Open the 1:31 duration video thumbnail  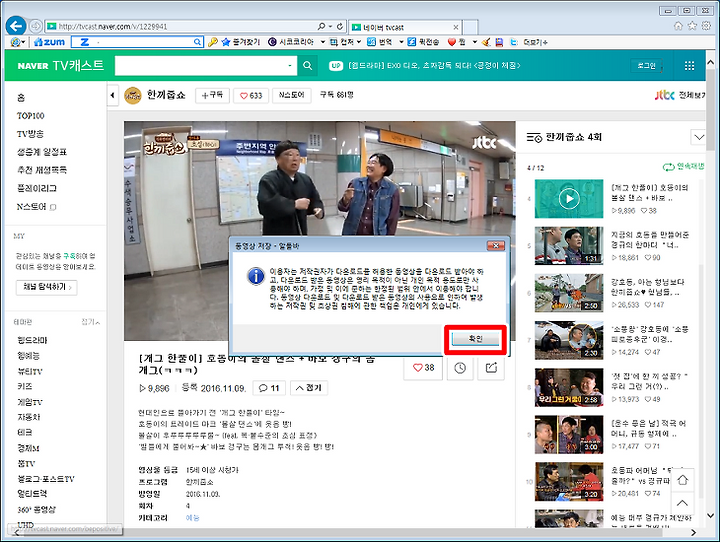[x=569, y=246]
